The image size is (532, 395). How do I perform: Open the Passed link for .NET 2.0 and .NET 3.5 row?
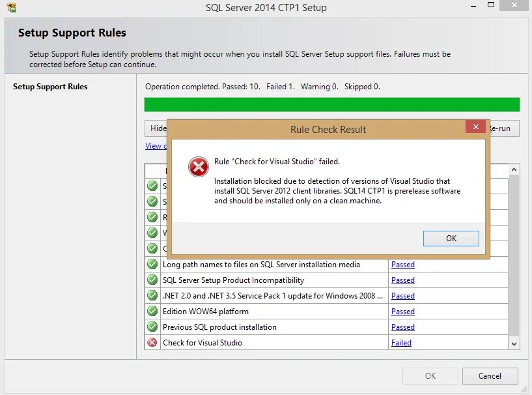coord(402,296)
